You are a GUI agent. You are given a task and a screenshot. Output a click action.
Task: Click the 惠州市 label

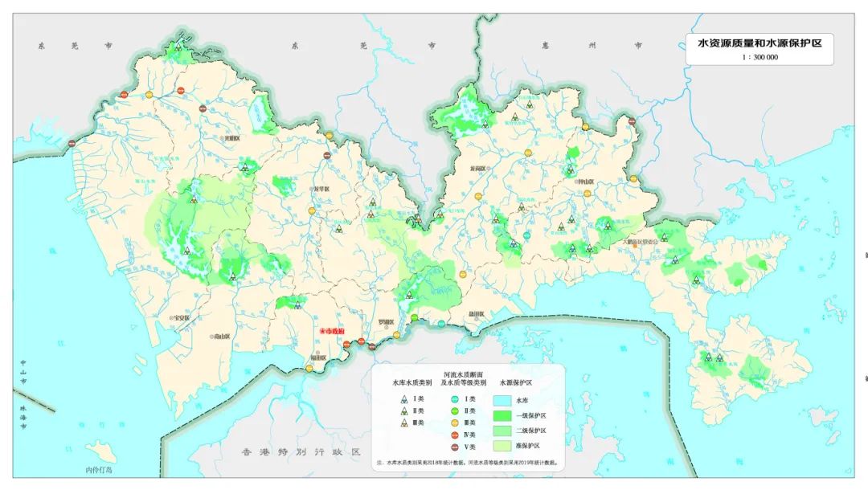point(592,45)
